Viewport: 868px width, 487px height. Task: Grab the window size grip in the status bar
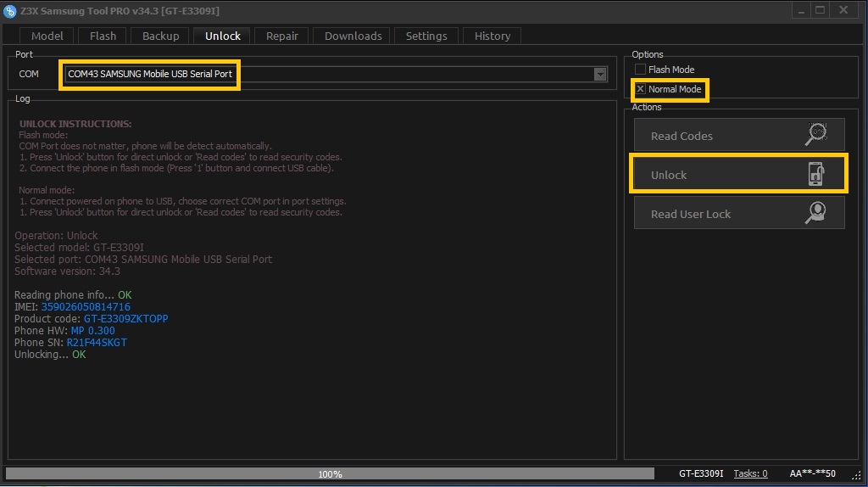point(856,475)
